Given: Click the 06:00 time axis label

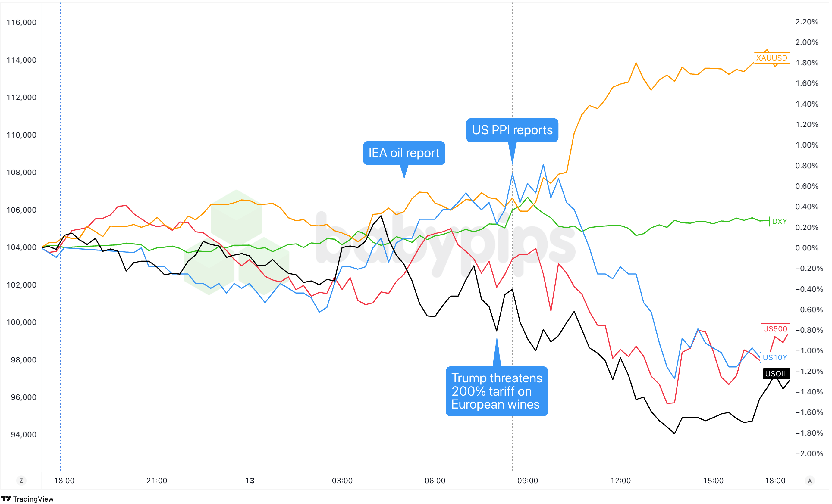Looking at the screenshot, I should click(435, 481).
